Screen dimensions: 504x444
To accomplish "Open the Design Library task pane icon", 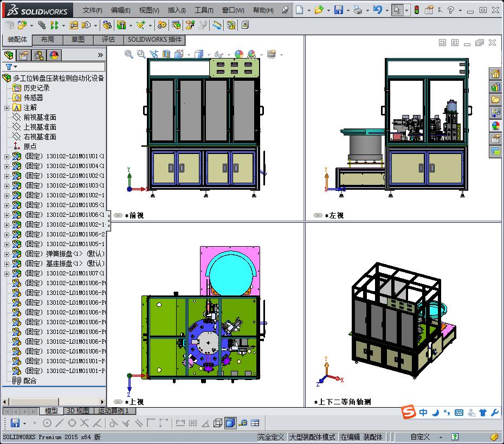I will coord(496,87).
